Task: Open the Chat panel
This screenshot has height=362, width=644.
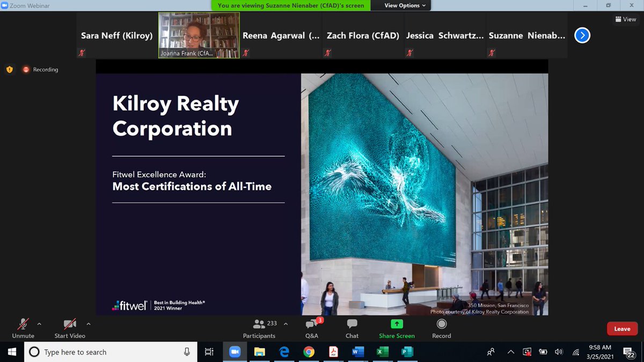Action: [x=352, y=328]
